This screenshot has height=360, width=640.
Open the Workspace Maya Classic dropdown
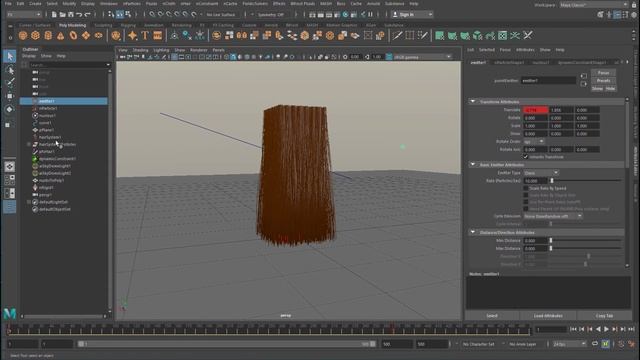click(594, 4)
